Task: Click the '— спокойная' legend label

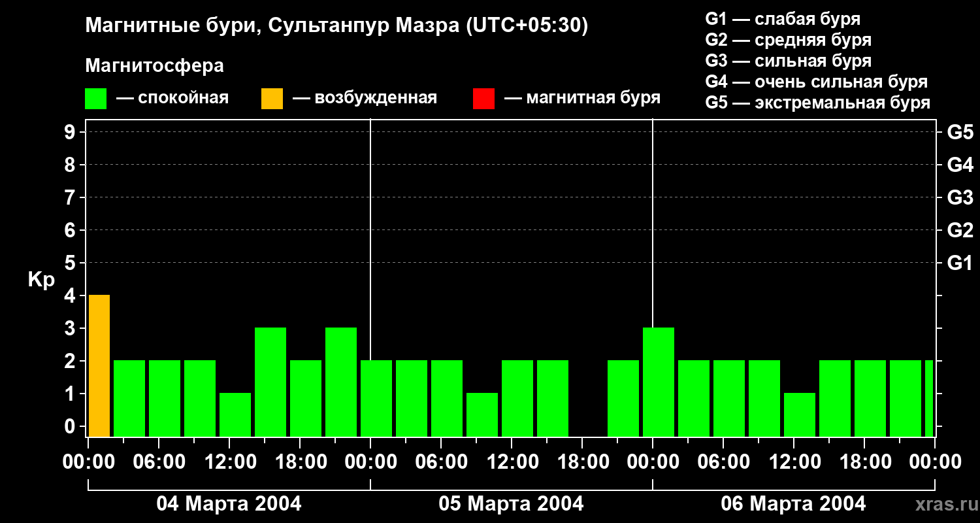Action: coord(172,99)
